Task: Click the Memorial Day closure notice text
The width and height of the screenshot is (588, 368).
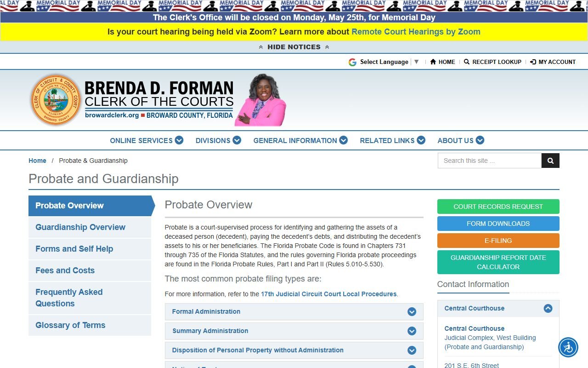Action: tap(294, 17)
